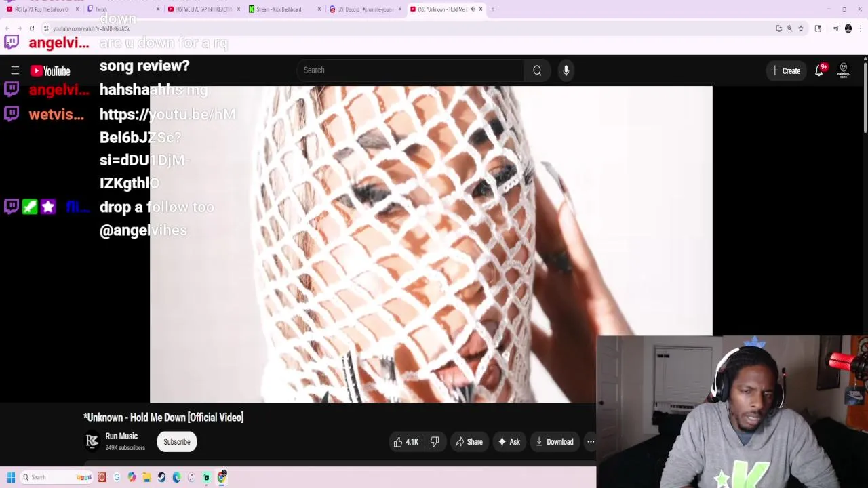Focus the YouTube search field
The image size is (868, 488).
click(x=410, y=70)
